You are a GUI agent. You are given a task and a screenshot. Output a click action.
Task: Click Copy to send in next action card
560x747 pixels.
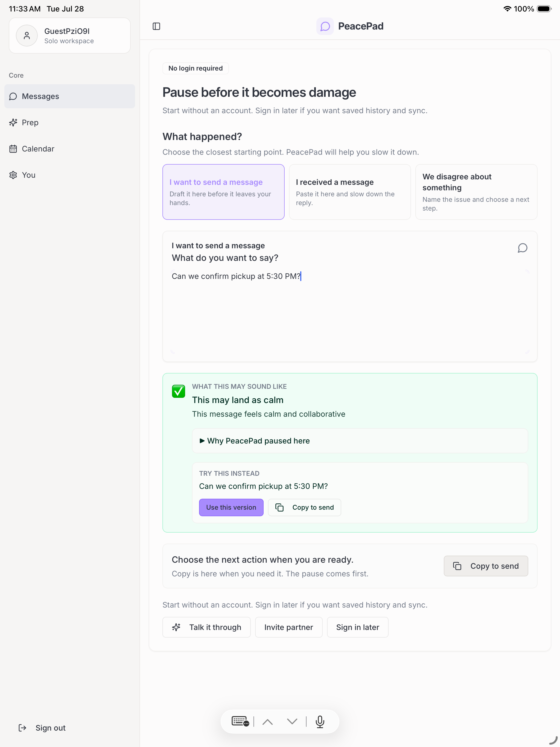point(486,566)
